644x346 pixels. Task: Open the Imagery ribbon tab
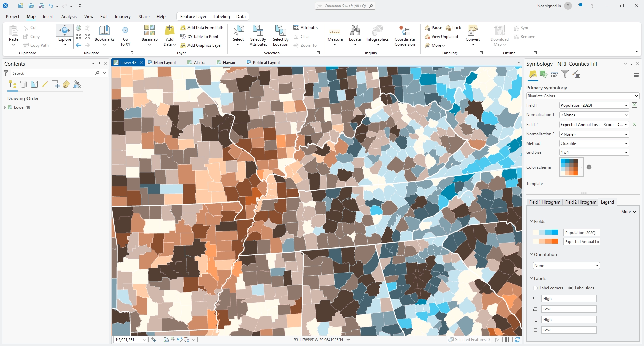pos(123,17)
